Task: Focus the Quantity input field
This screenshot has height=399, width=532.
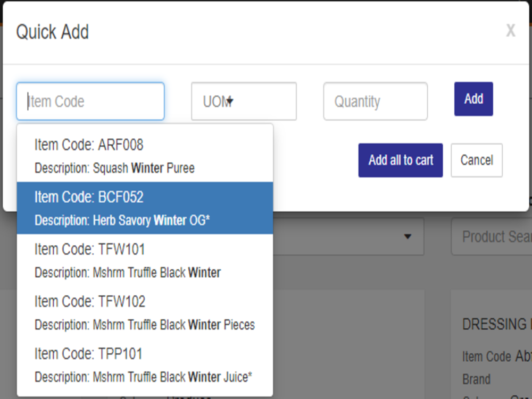Action: [375, 101]
